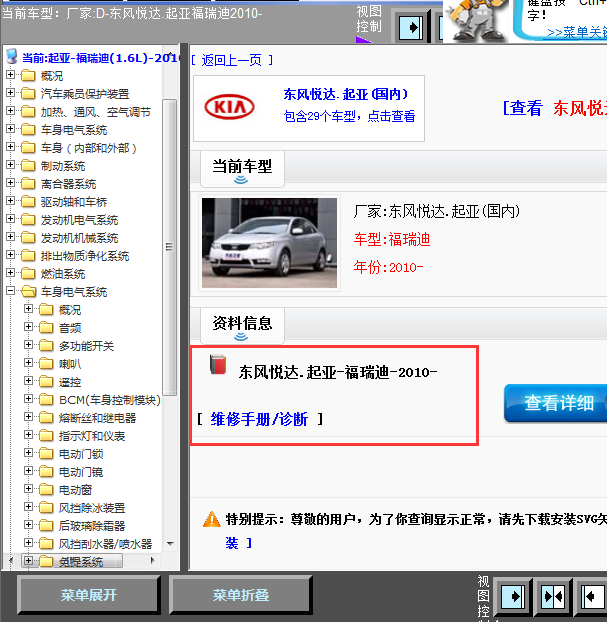Viewport: 607px width, 622px height.
Task: Click the 查看详细 button
Action: [555, 403]
